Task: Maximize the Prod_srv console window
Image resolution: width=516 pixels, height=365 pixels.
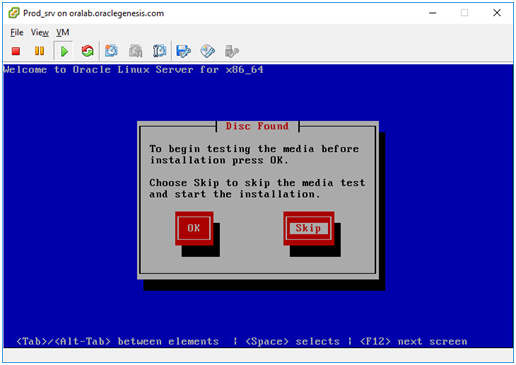Action: pos(464,13)
